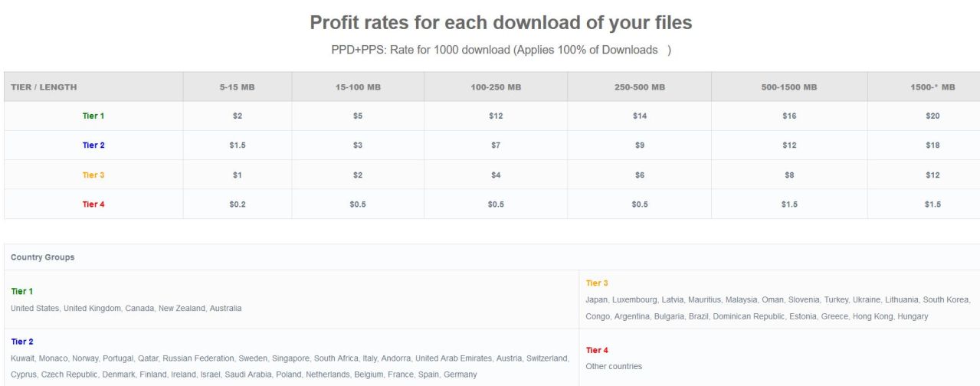Select the 250-500 MB column header
The image size is (980, 386).
640,87
